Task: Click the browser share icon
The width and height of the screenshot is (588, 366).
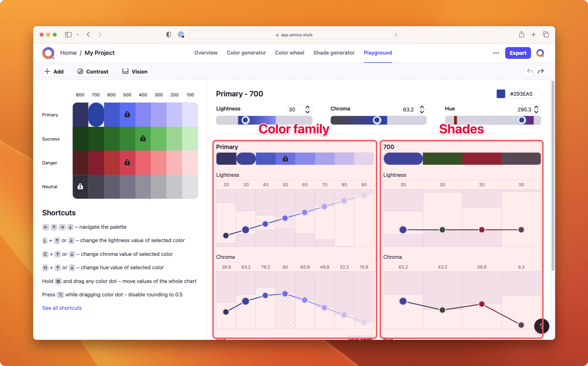Action: pyautogui.click(x=521, y=35)
